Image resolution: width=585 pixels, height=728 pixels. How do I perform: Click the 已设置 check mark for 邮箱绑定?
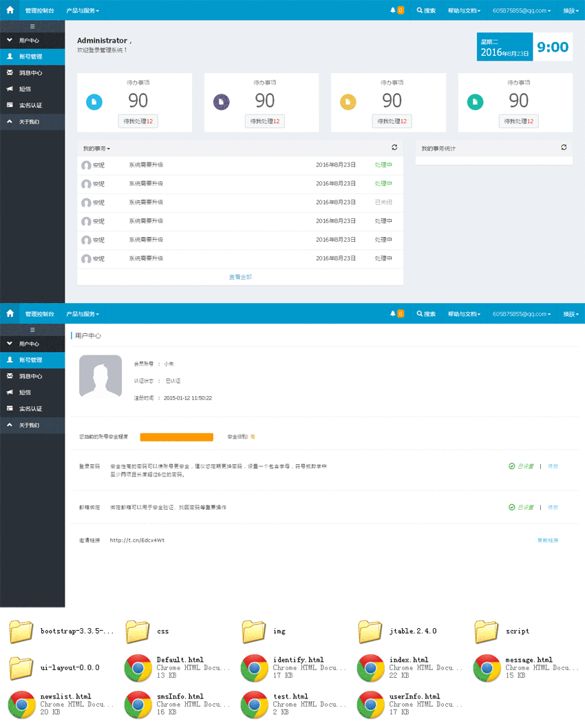click(511, 507)
